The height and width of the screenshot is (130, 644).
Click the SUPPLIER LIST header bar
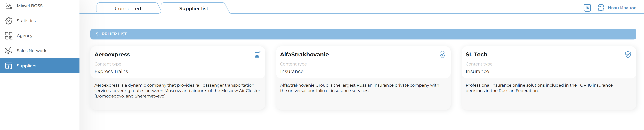click(x=363, y=34)
